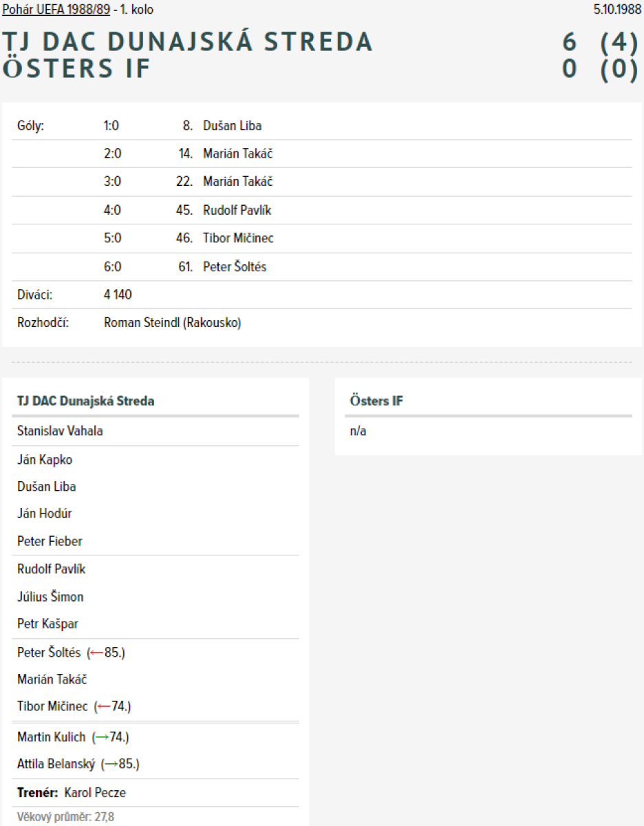This screenshot has width=644, height=826.
Task: Open Tibor Mičinec's 46th-minute goal entry
Action: click(238, 238)
